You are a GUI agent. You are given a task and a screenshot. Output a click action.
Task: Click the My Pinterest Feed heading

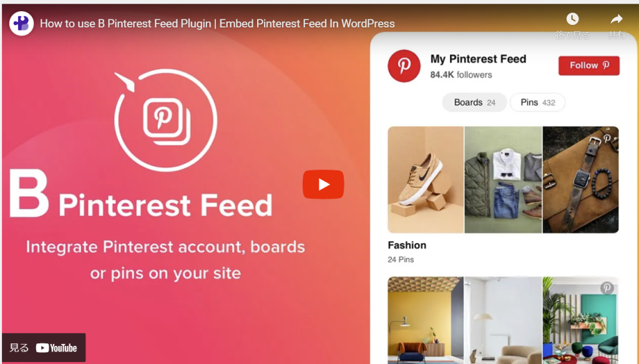tap(478, 59)
